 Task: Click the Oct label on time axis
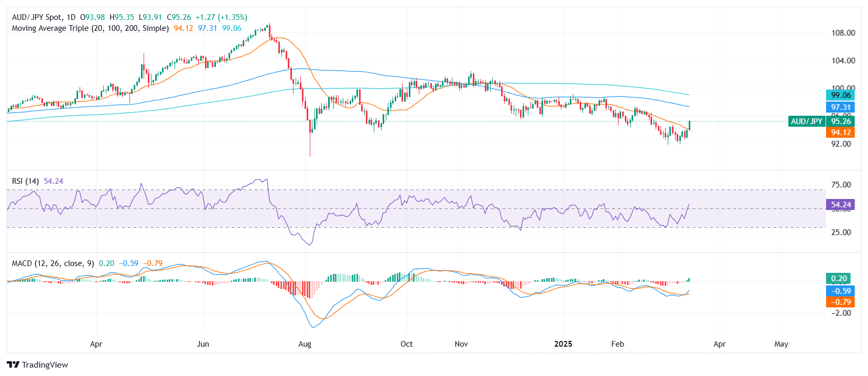[x=406, y=344]
